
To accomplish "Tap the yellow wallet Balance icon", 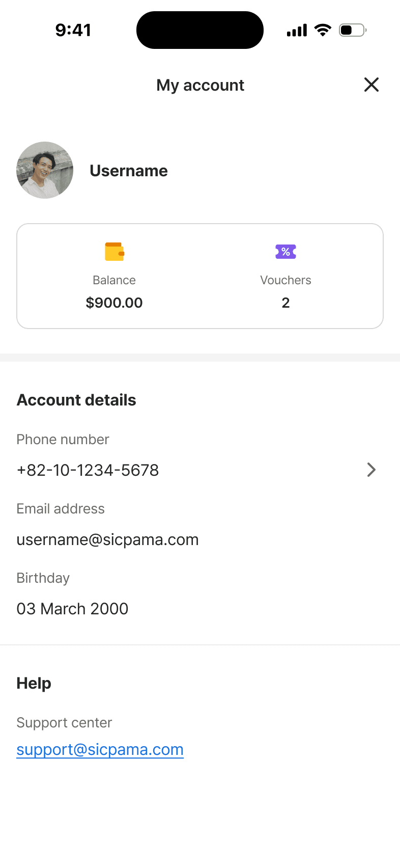I will click(115, 252).
